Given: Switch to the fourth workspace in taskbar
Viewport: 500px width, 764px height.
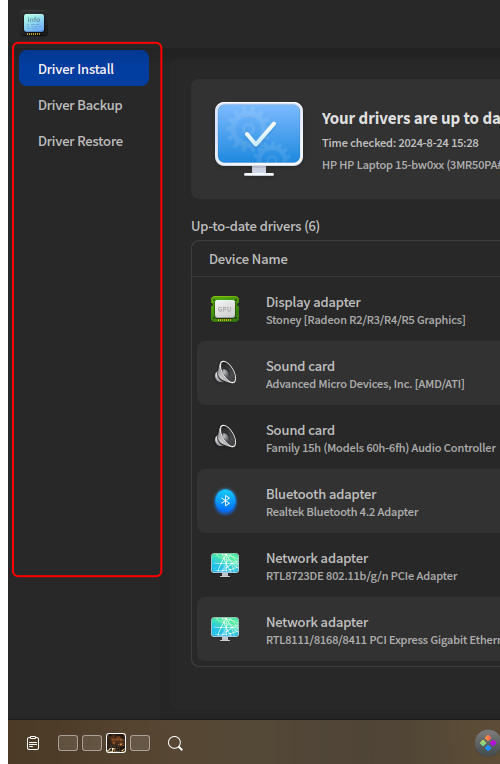Looking at the screenshot, I should tap(140, 743).
